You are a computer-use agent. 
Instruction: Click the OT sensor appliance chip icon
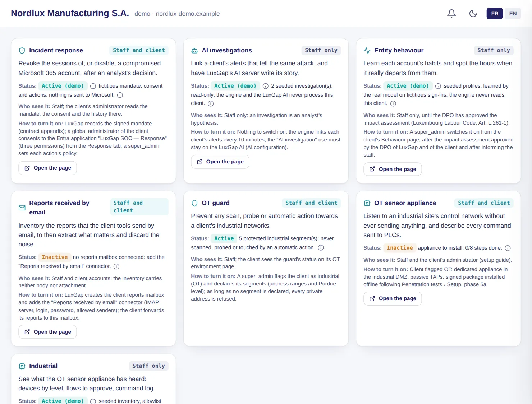point(367,203)
